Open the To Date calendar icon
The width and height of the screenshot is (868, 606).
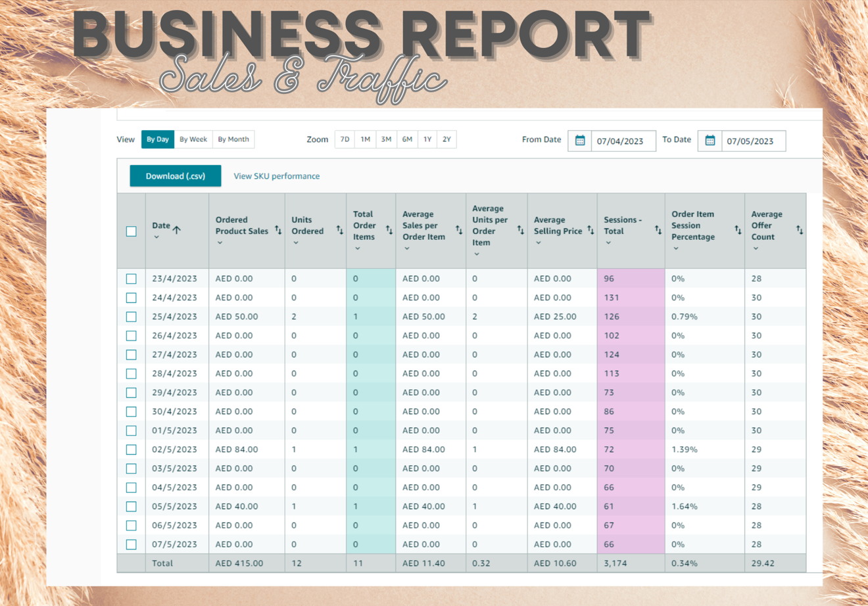pos(710,141)
